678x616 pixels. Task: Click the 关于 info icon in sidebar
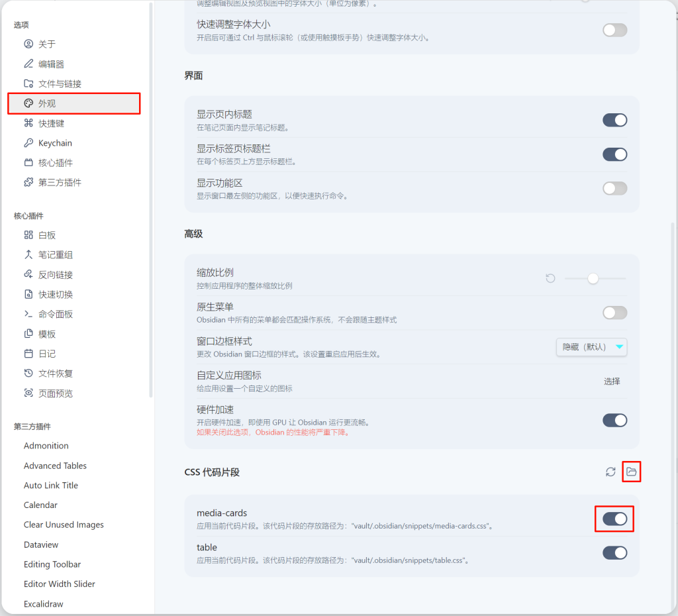pos(28,44)
